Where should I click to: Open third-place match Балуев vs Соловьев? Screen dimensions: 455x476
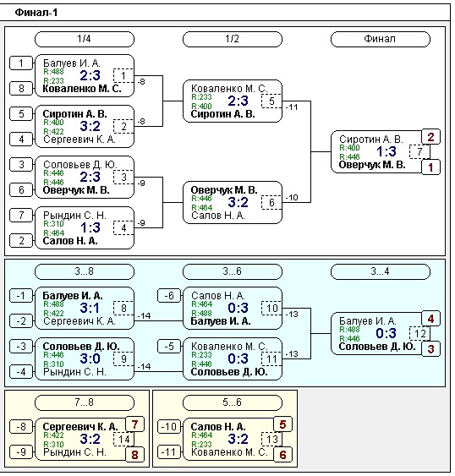tap(381, 334)
